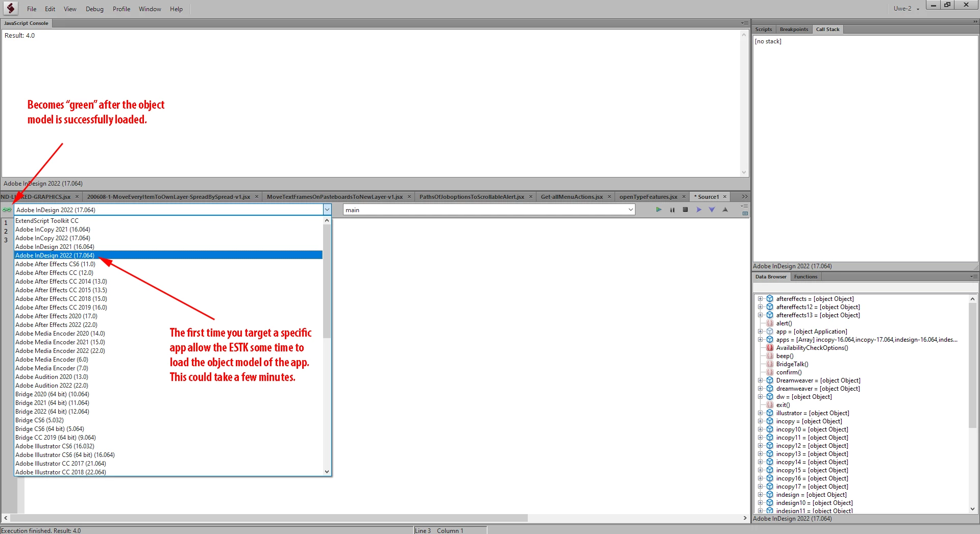Image resolution: width=980 pixels, height=534 pixels.
Task: Click the aftereffects object cube icon
Action: click(x=770, y=299)
